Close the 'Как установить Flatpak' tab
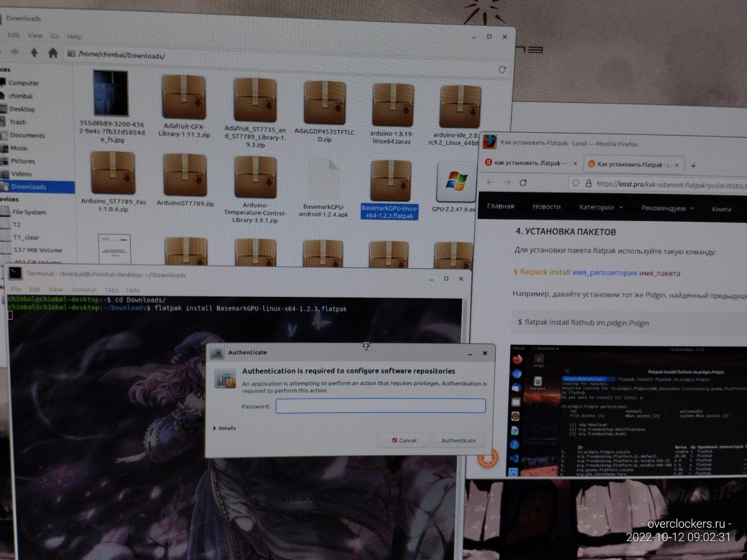 [x=677, y=165]
